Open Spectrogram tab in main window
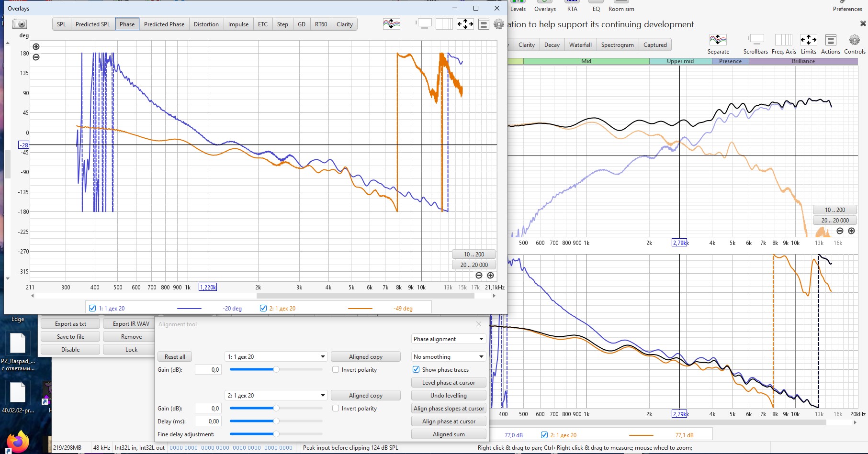This screenshot has width=868, height=454. tap(617, 44)
